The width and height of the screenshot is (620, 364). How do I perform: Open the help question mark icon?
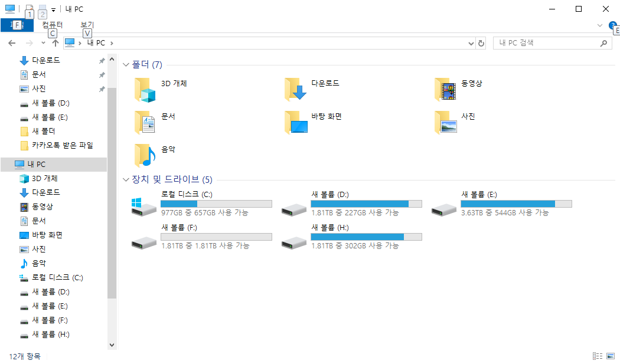[x=612, y=25]
